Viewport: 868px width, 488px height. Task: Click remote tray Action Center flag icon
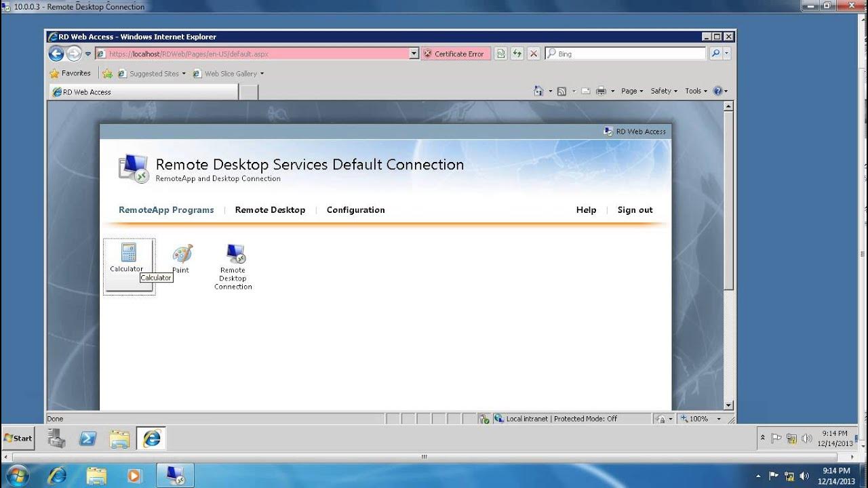tap(776, 439)
